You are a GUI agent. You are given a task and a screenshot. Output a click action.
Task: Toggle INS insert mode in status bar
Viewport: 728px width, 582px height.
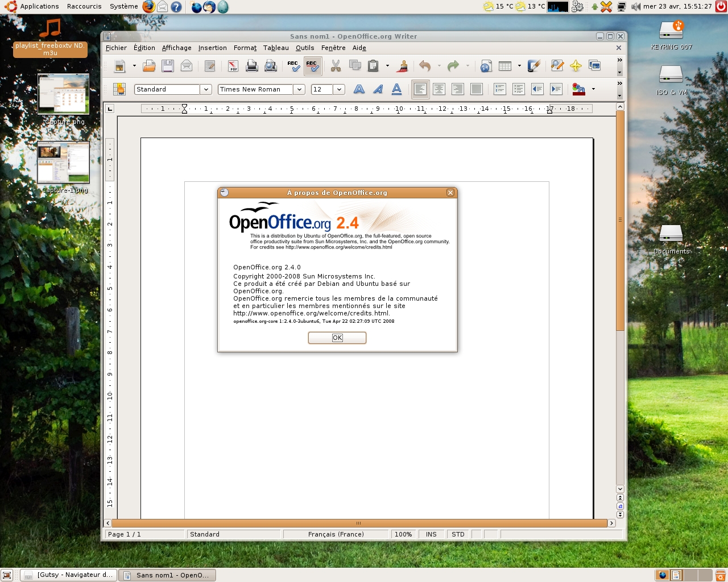tap(431, 534)
